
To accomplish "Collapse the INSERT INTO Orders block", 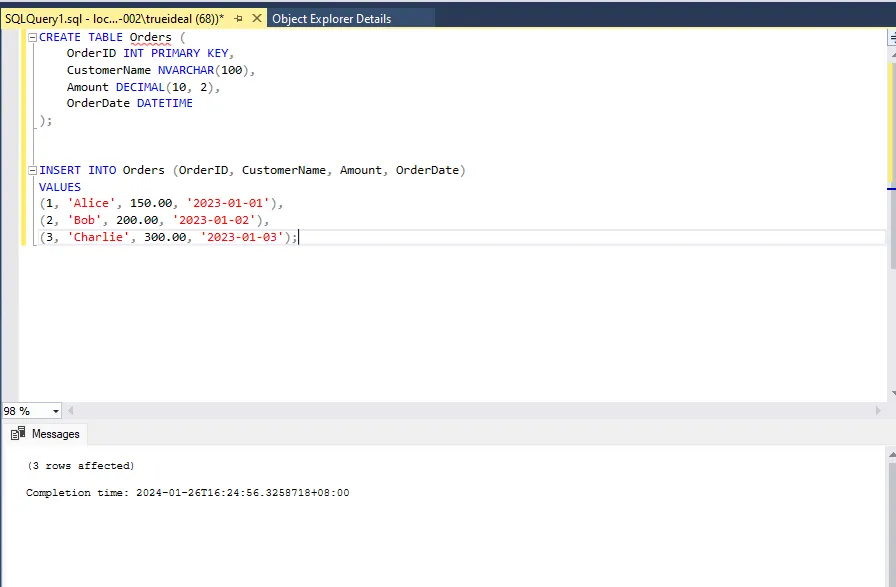I will pos(33,170).
